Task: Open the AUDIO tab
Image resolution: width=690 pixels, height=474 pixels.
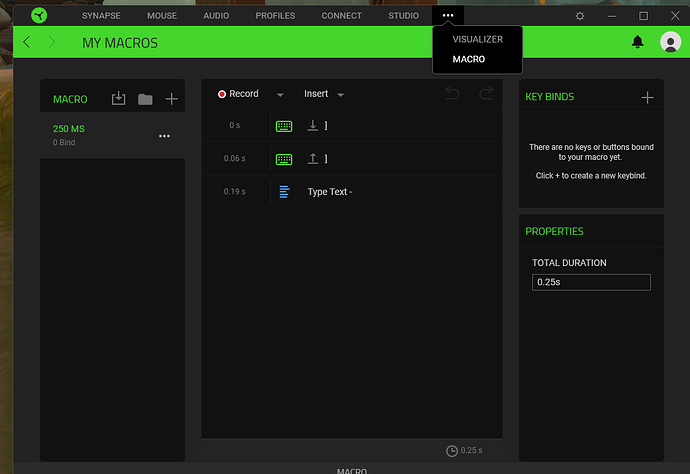Action: click(x=216, y=16)
